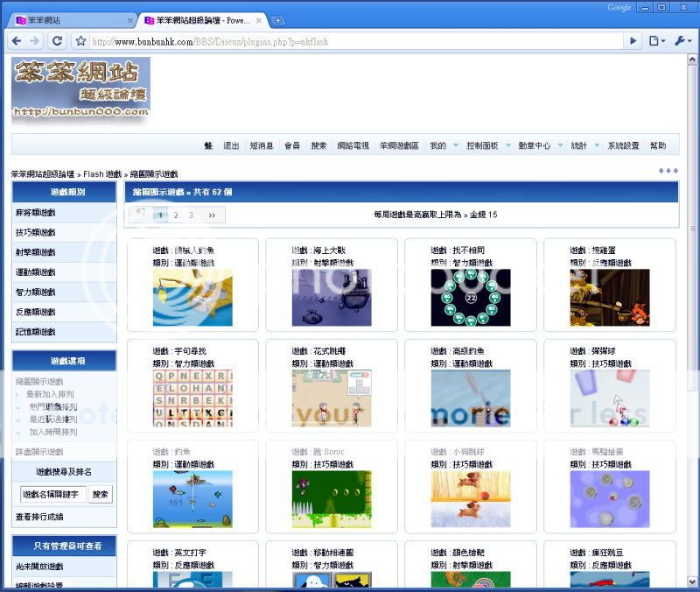The width and height of the screenshot is (700, 592).
Task: Open the 記憶類遊戲 category
Action: click(35, 332)
